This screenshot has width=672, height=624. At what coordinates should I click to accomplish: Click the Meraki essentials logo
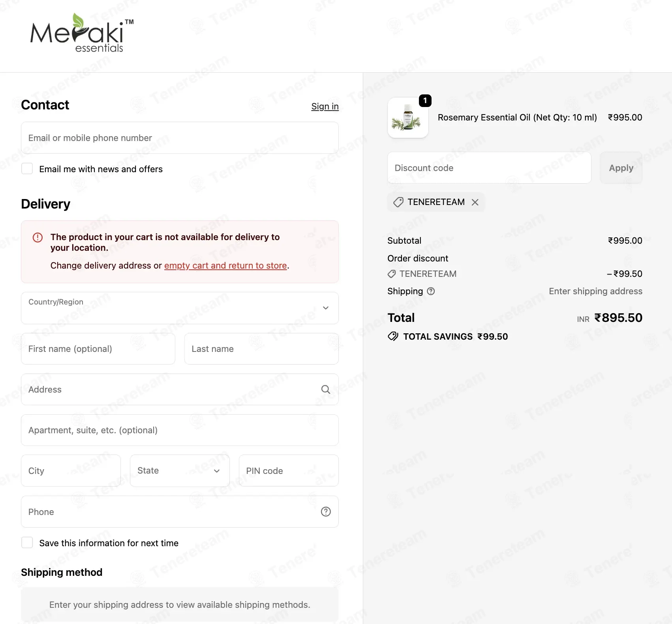click(82, 33)
